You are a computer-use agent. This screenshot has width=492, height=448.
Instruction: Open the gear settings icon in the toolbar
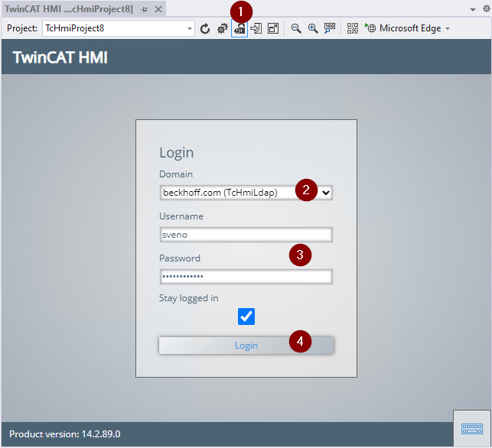click(x=223, y=28)
